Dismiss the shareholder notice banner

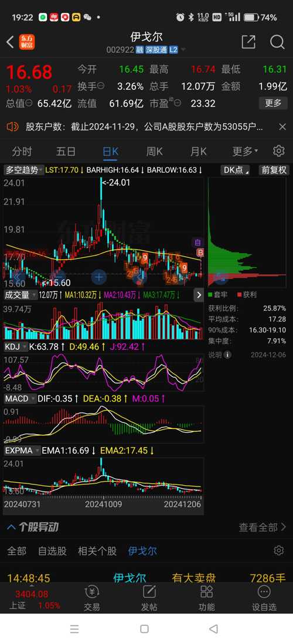(x=282, y=127)
